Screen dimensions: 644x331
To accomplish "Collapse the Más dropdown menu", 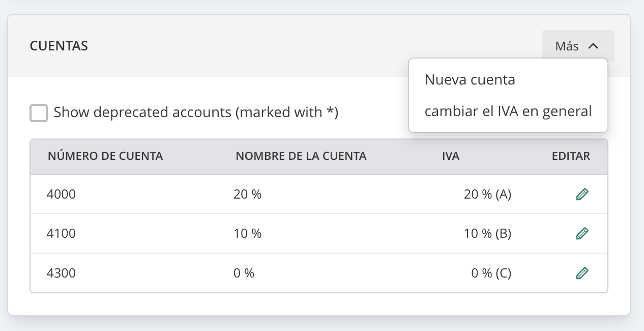I will (x=577, y=46).
